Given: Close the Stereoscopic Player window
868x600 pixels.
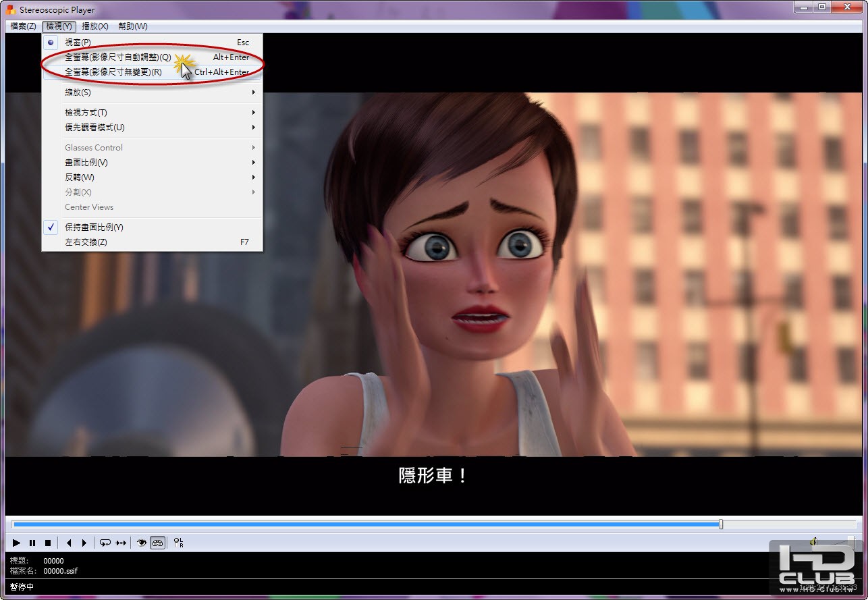Looking at the screenshot, I should [846, 7].
